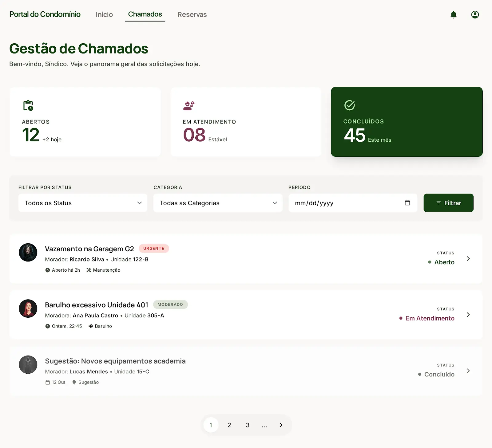Switch to the Reservas tab
Viewport: 492px width, 448px height.
pyautogui.click(x=192, y=14)
